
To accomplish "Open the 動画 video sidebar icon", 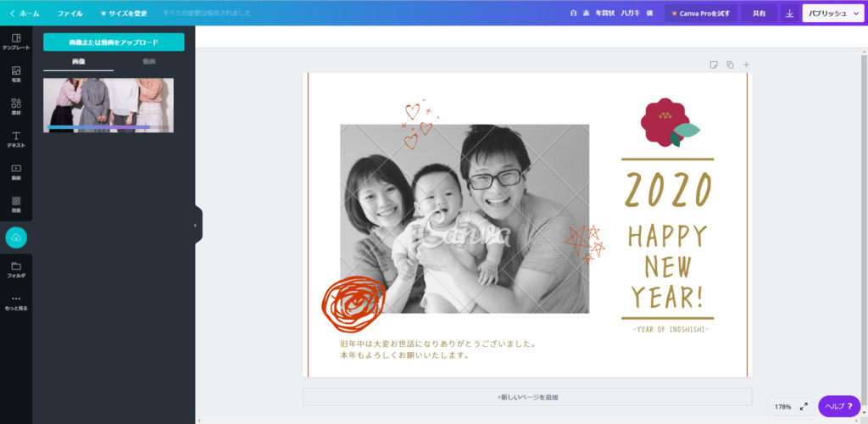I will click(x=16, y=172).
